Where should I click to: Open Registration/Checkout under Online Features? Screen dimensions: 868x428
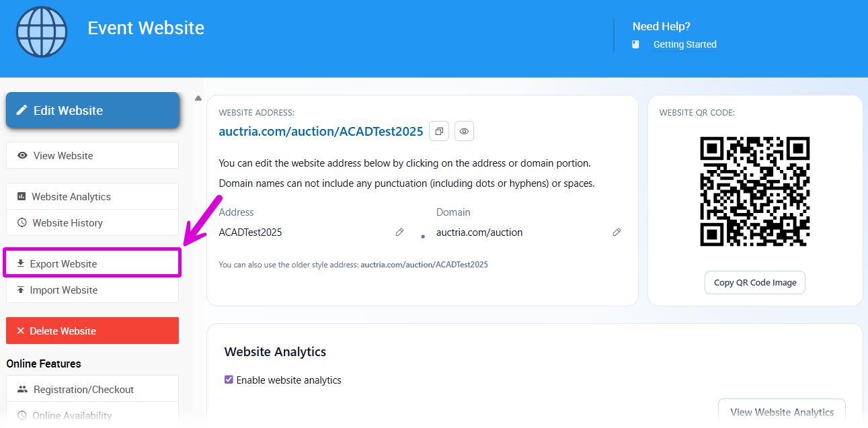(x=92, y=390)
